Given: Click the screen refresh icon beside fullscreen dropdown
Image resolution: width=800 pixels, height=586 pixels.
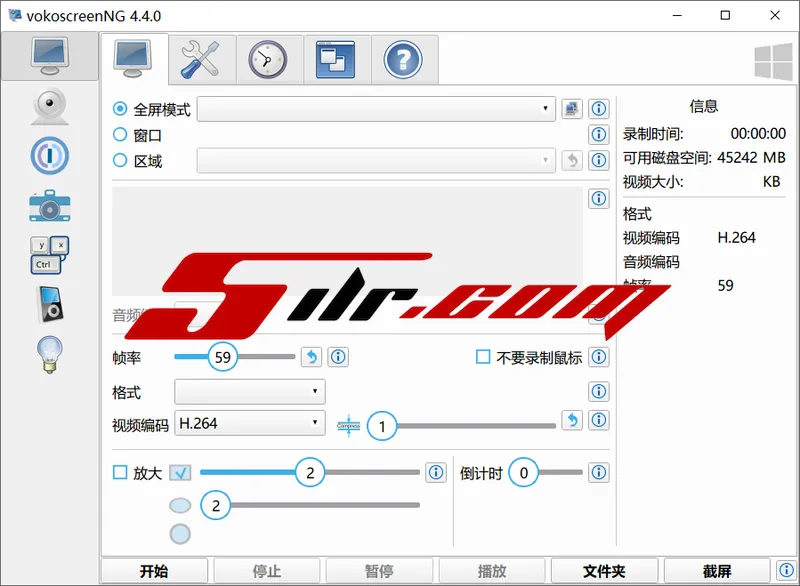Looking at the screenshot, I should pos(572,109).
